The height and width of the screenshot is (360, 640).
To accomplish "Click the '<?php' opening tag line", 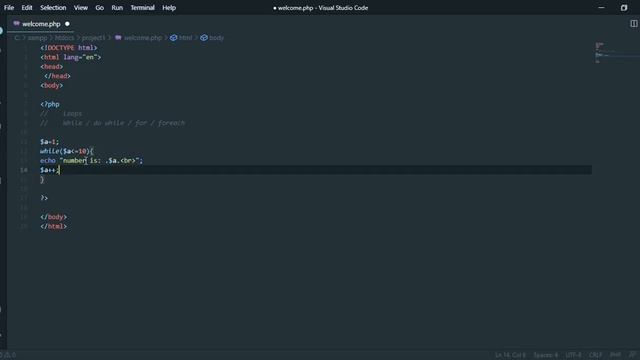I will tap(50, 104).
